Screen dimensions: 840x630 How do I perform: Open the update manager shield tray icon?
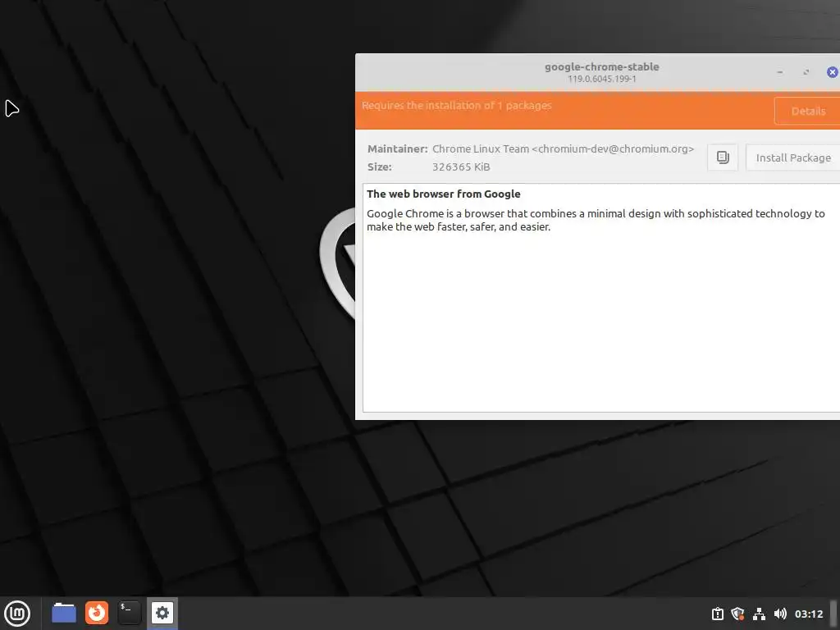pyautogui.click(x=737, y=614)
